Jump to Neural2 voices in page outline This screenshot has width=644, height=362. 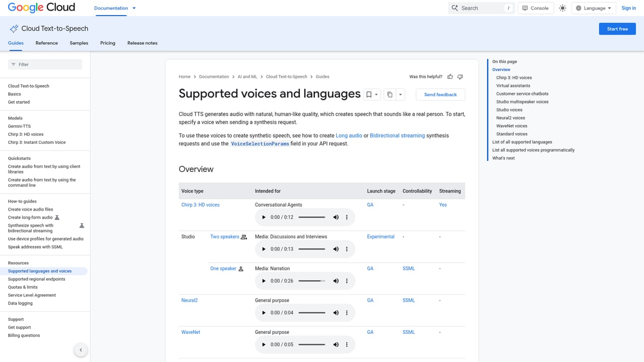coord(511,118)
